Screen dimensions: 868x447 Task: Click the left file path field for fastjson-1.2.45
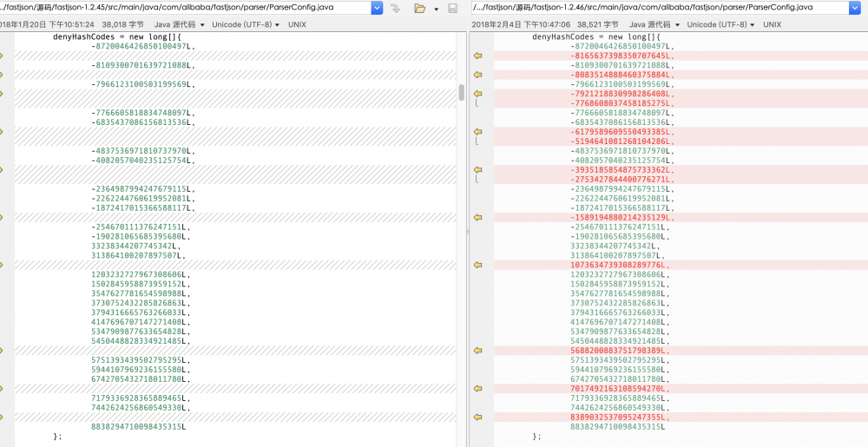(186, 8)
